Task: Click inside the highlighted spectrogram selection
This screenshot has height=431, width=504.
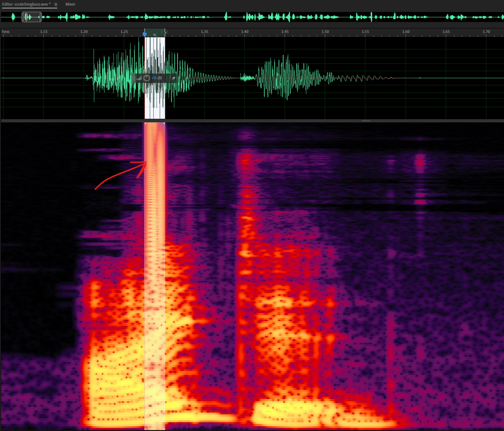Action: point(155,268)
